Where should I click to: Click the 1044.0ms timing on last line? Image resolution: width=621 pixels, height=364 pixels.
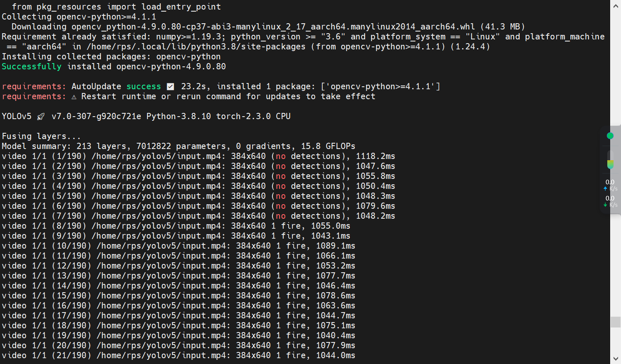336,355
